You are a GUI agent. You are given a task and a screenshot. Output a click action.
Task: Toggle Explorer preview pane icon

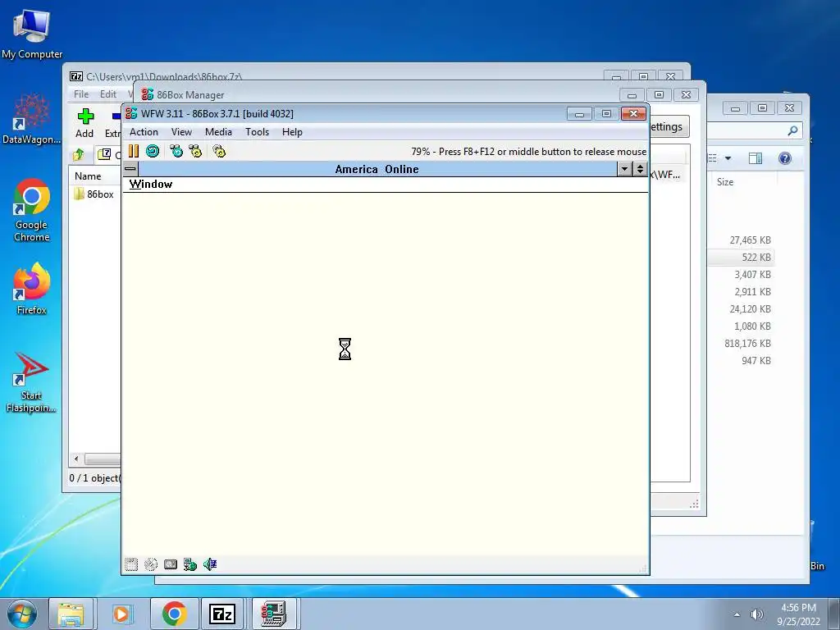(x=756, y=158)
